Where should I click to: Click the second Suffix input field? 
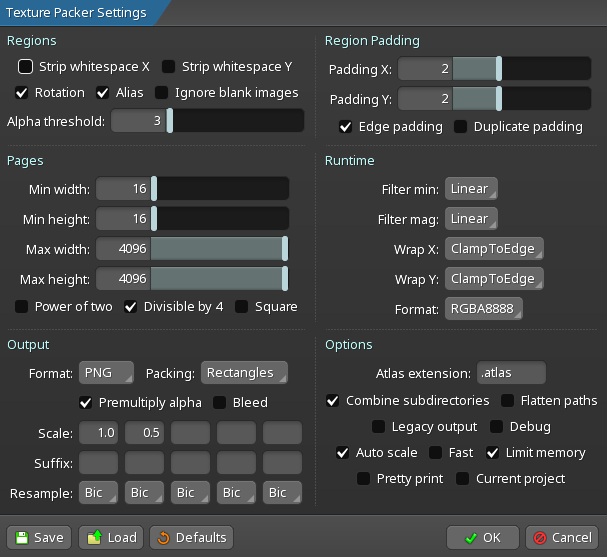144,463
